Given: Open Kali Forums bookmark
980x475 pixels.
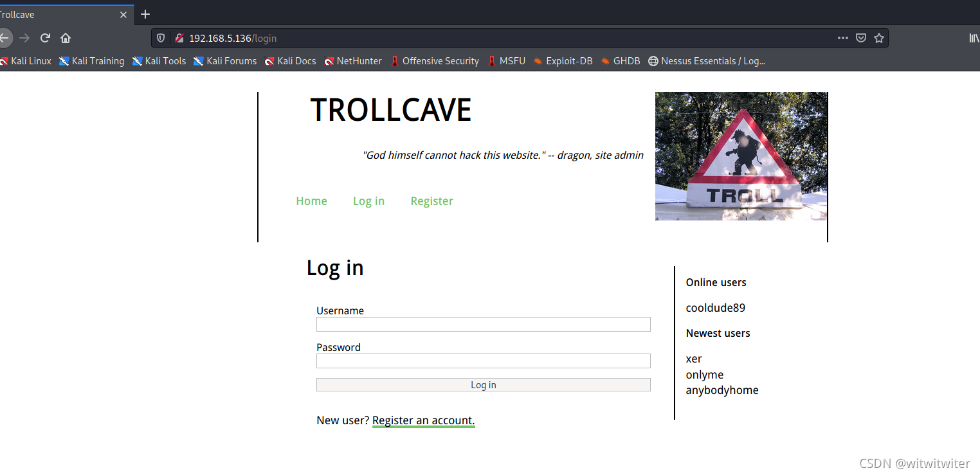Looking at the screenshot, I should (x=225, y=61).
